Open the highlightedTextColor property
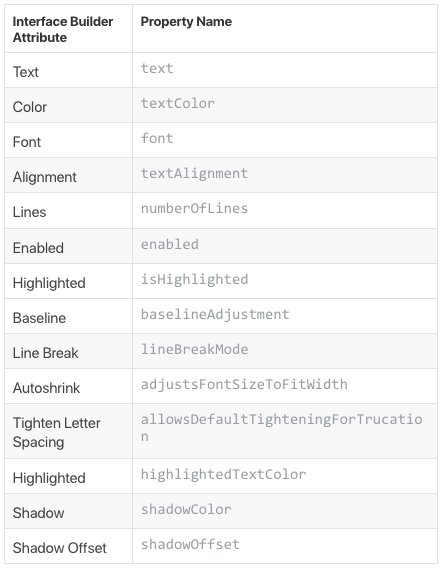446x572 pixels. click(223, 475)
